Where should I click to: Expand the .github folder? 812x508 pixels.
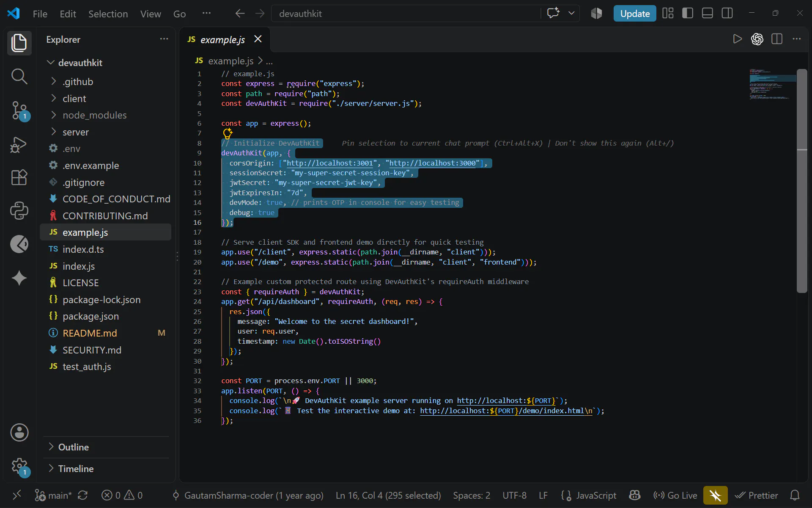pos(106,82)
